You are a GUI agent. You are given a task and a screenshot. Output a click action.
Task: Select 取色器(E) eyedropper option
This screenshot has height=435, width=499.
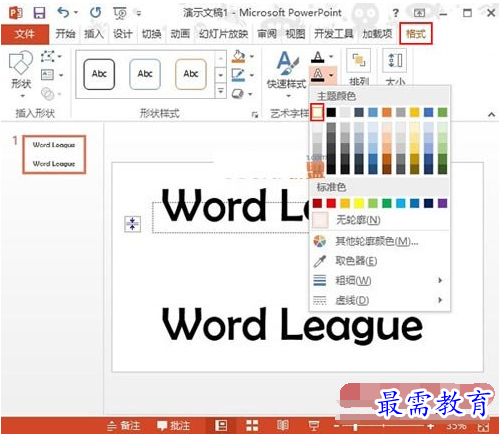[379, 261]
